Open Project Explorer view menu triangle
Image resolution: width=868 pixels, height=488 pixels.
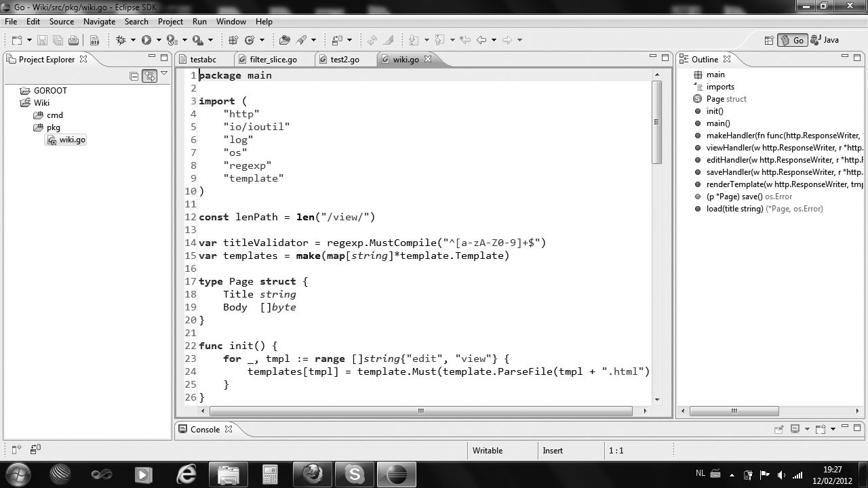point(164,74)
